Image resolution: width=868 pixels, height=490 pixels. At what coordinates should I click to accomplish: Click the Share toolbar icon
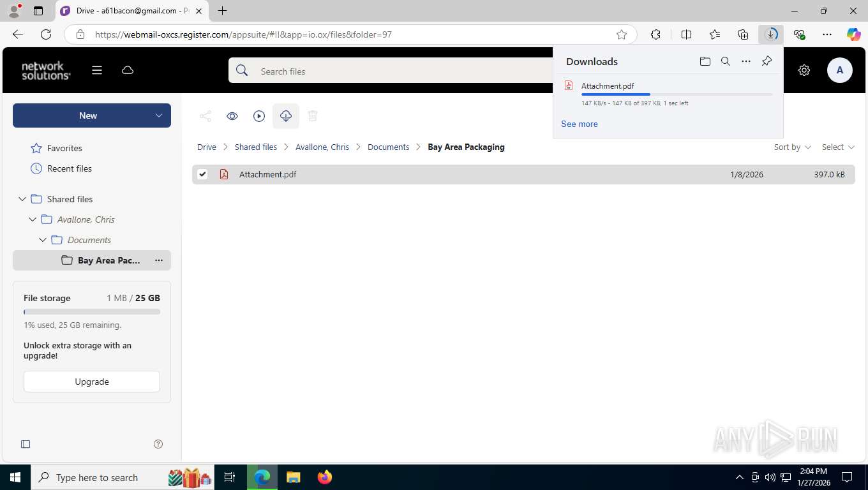206,116
